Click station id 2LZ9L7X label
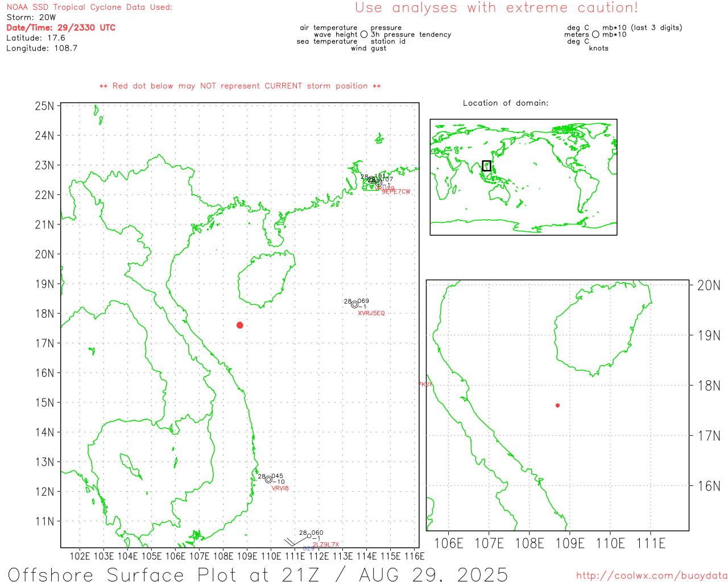 (326, 544)
